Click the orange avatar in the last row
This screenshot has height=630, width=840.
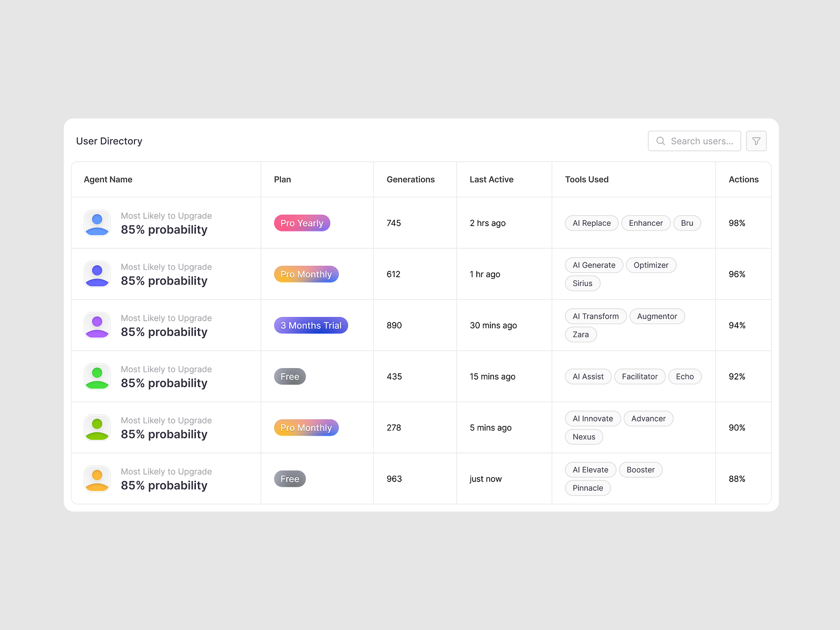(97, 478)
